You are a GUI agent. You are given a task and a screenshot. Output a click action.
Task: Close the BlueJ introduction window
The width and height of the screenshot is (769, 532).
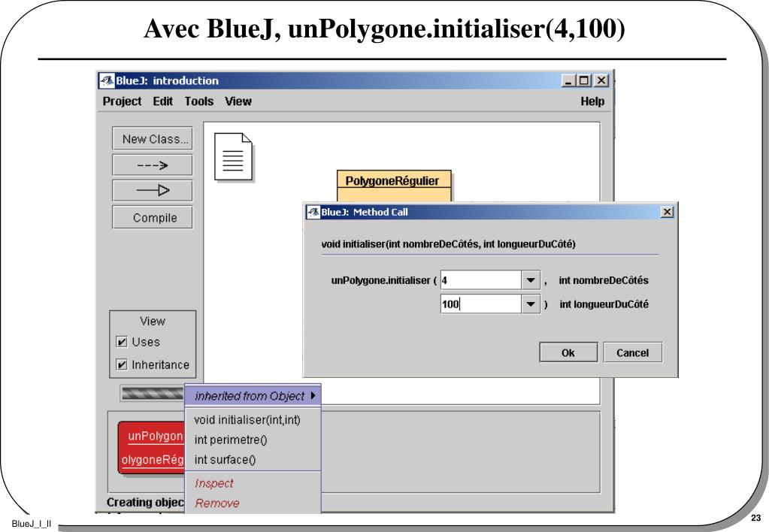(x=601, y=80)
